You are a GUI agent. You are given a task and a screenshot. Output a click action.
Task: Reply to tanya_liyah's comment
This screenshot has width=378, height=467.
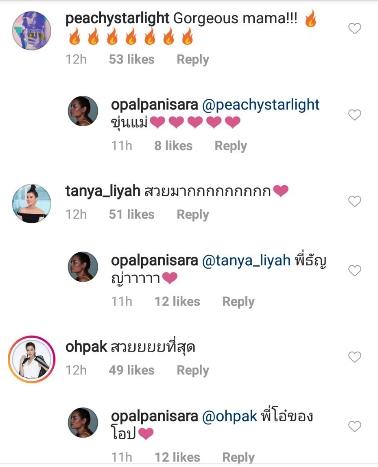click(193, 215)
